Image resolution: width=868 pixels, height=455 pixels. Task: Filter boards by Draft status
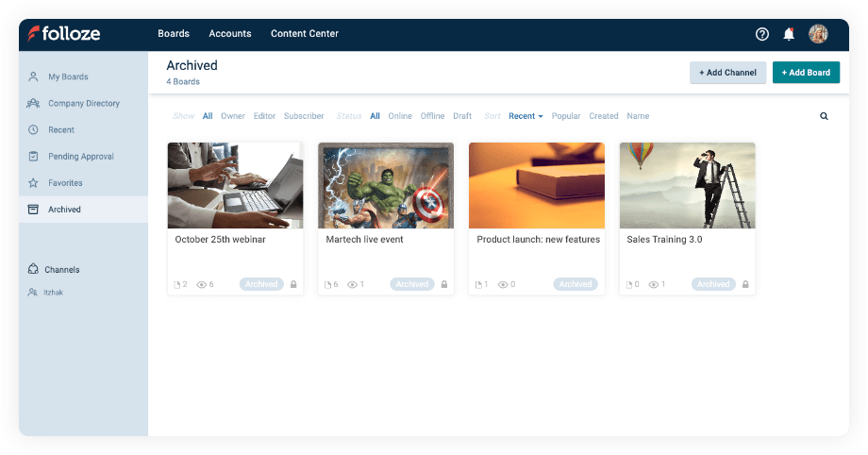click(x=462, y=116)
